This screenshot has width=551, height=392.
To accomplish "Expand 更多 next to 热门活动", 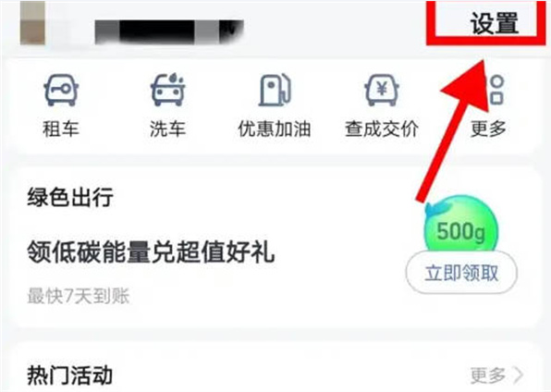I will coord(488,375).
